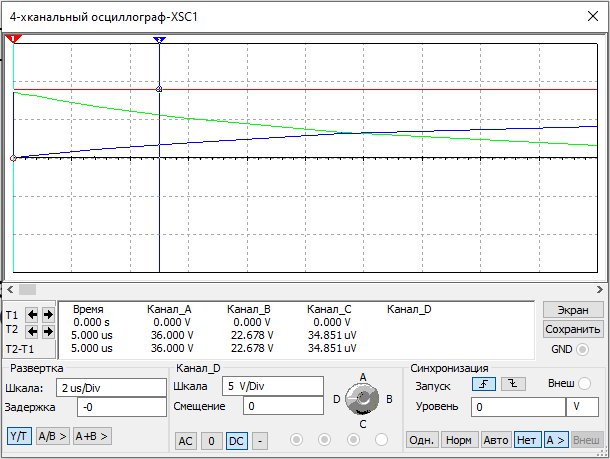
Task: Close the oscilloscope window
Action: pos(593,16)
